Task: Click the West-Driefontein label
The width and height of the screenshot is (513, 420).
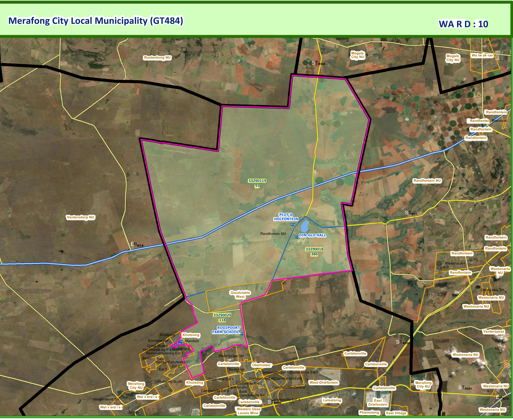Action: (324, 382)
